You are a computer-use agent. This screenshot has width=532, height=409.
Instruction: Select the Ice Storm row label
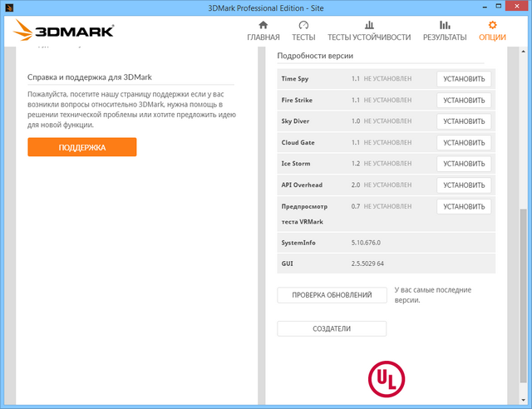pyautogui.click(x=296, y=164)
